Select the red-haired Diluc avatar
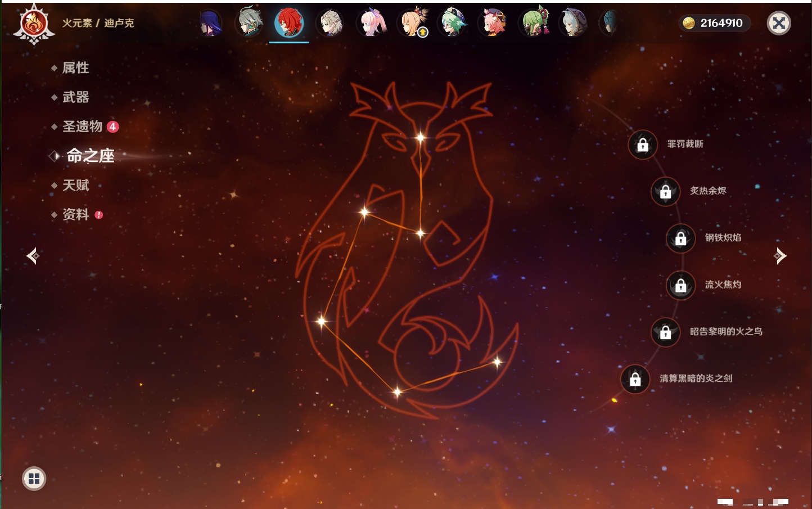812x509 pixels. tap(289, 22)
